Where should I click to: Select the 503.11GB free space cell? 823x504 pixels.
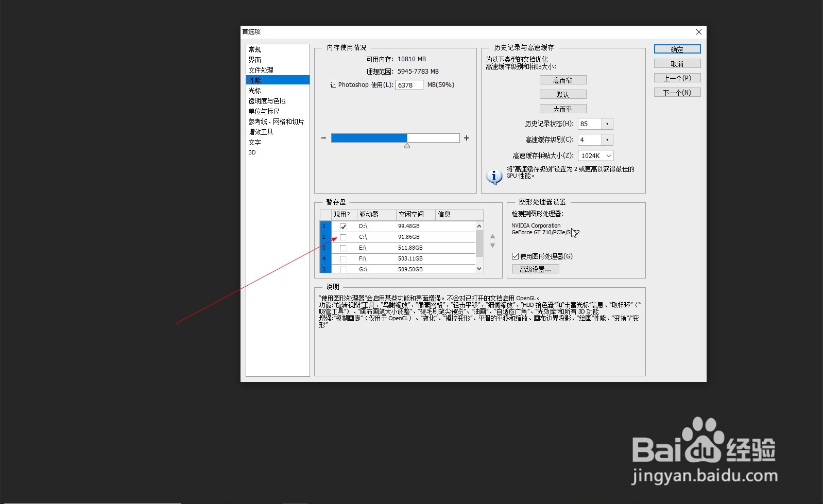410,258
